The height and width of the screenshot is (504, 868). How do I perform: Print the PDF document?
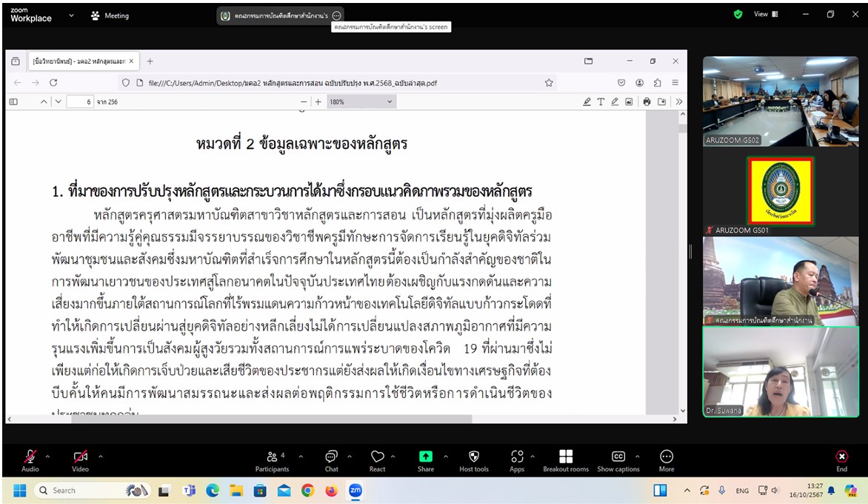[647, 102]
